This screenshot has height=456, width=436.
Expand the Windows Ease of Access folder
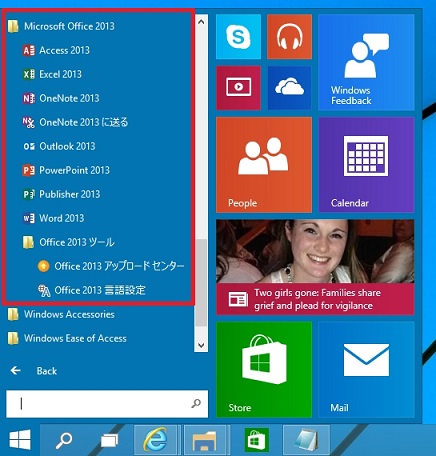[x=67, y=338]
